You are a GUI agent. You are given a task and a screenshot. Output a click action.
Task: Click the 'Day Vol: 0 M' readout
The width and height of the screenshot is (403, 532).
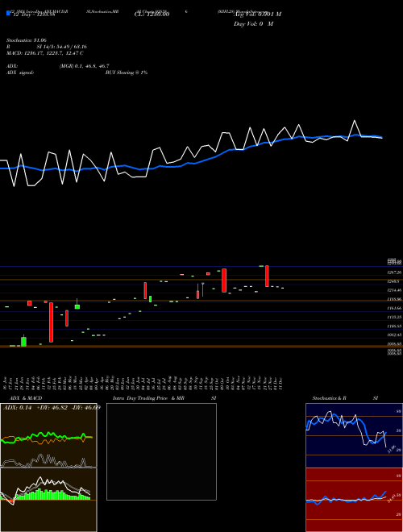(253, 24)
